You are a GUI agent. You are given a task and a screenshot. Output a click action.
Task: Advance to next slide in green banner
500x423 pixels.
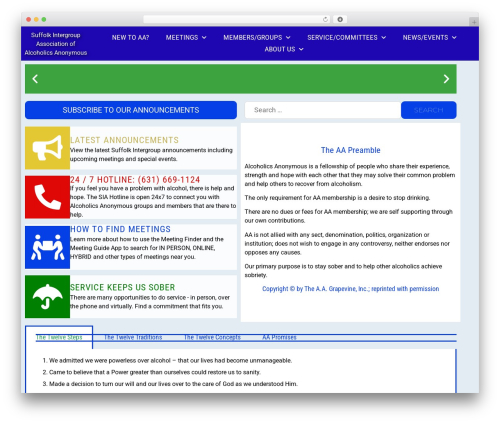(x=446, y=79)
